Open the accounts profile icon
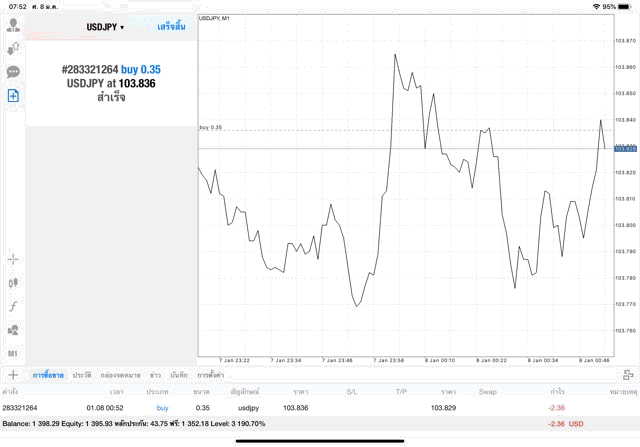Viewport: 640px width, 447px height. point(14,24)
